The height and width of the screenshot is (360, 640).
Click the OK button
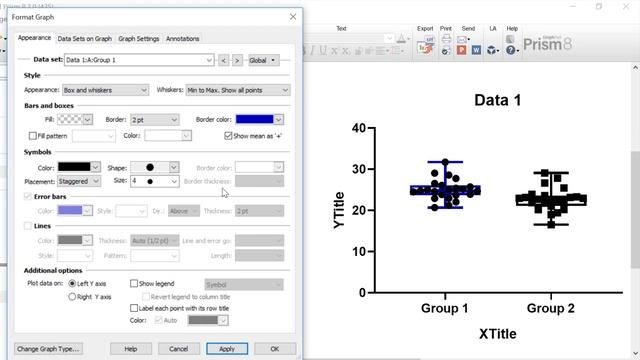click(275, 349)
